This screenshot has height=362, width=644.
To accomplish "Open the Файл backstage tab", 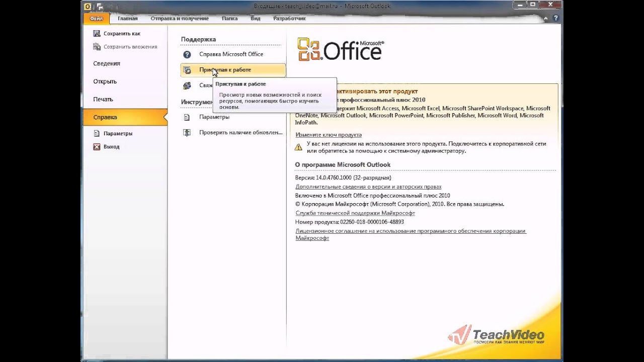I will [x=96, y=19].
